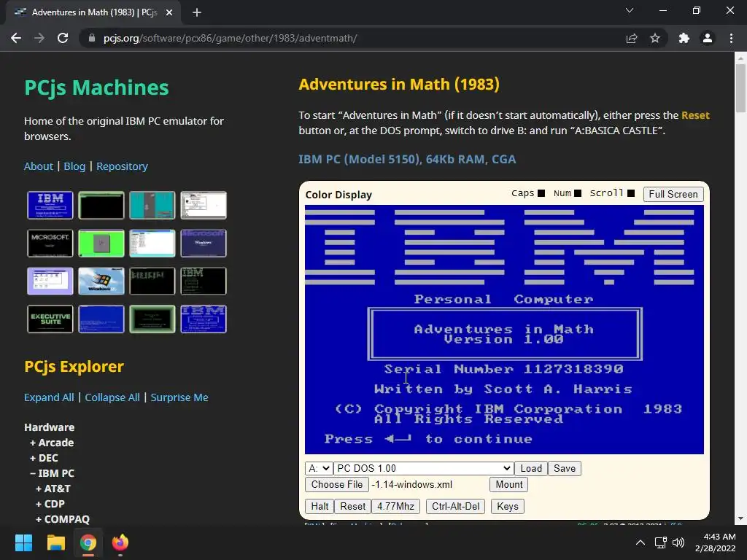
Task: Open the Windows Start menu
Action: coord(23,542)
